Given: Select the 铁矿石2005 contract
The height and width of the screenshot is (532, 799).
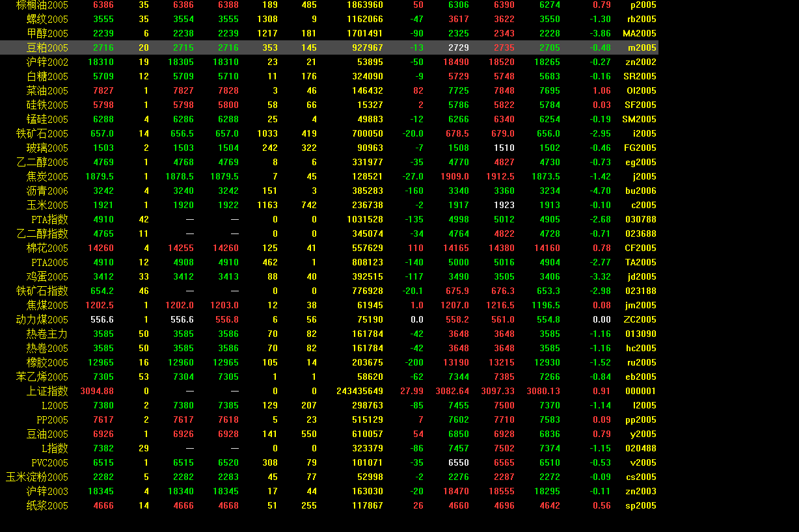Looking at the screenshot, I should pos(42,133).
